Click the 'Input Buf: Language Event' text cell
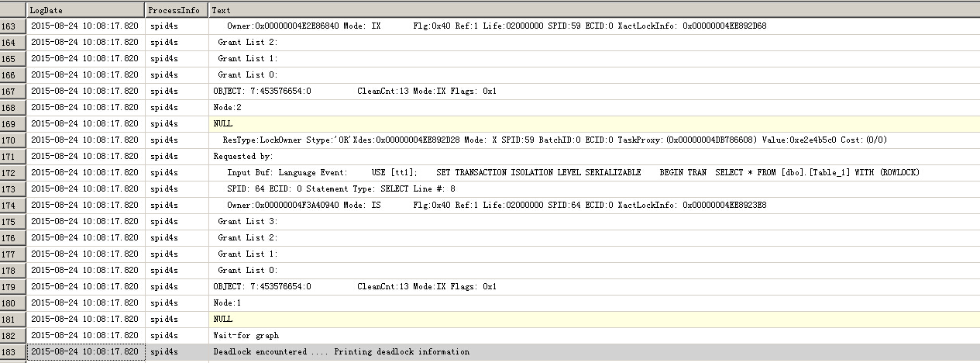This screenshot has width=980, height=363. tap(594, 172)
